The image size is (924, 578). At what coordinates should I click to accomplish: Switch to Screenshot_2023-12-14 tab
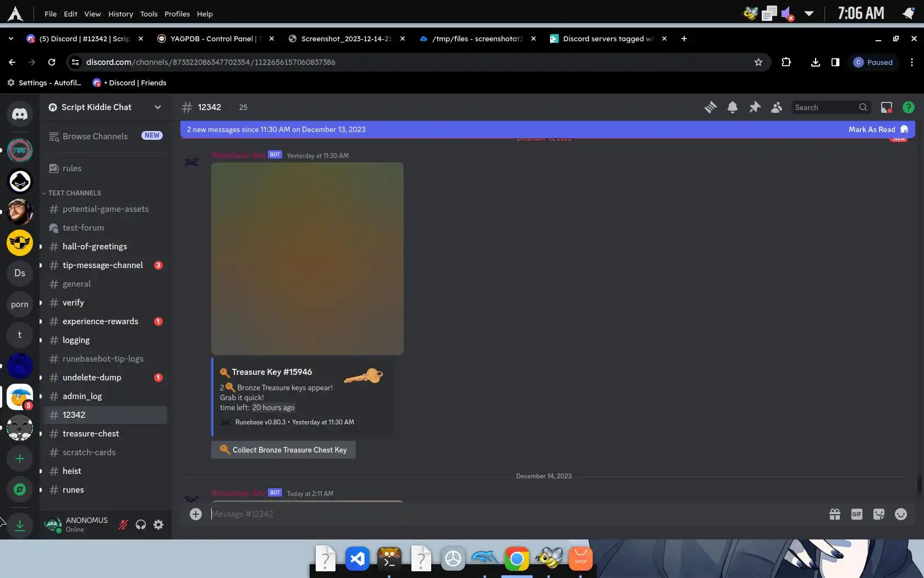(346, 39)
